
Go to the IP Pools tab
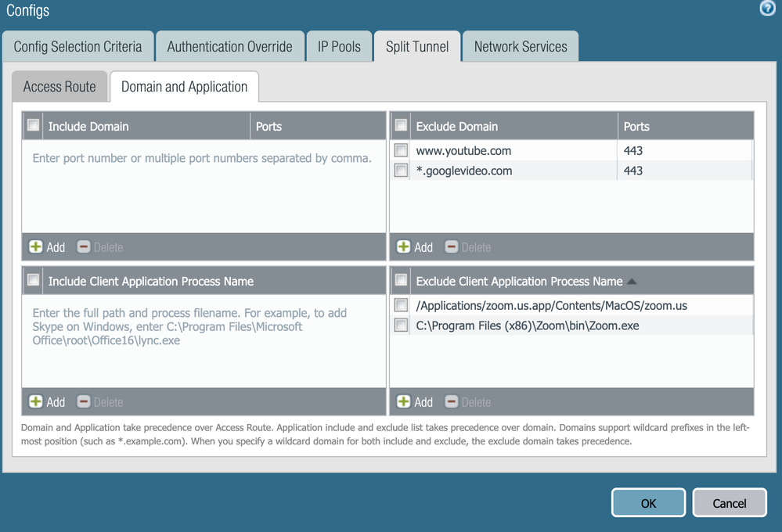339,46
